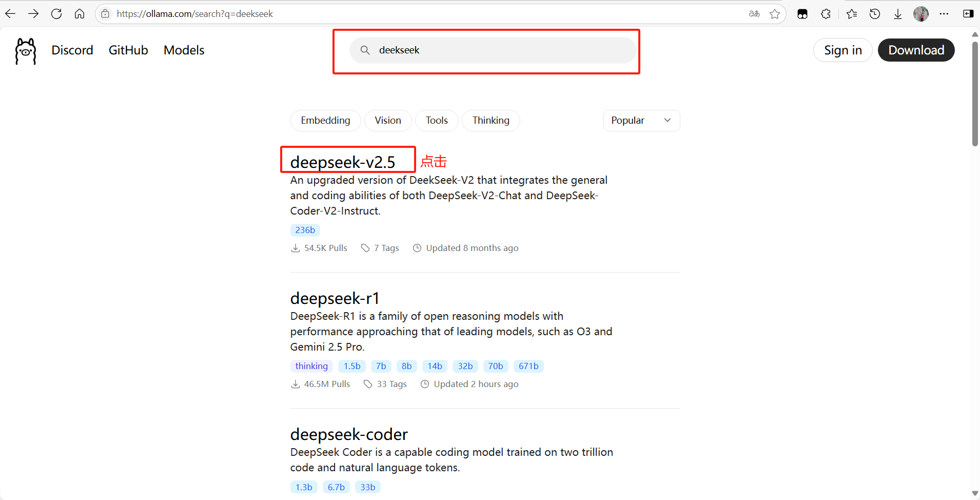Click the translate page icon
The width and height of the screenshot is (980, 500).
[x=754, y=14]
